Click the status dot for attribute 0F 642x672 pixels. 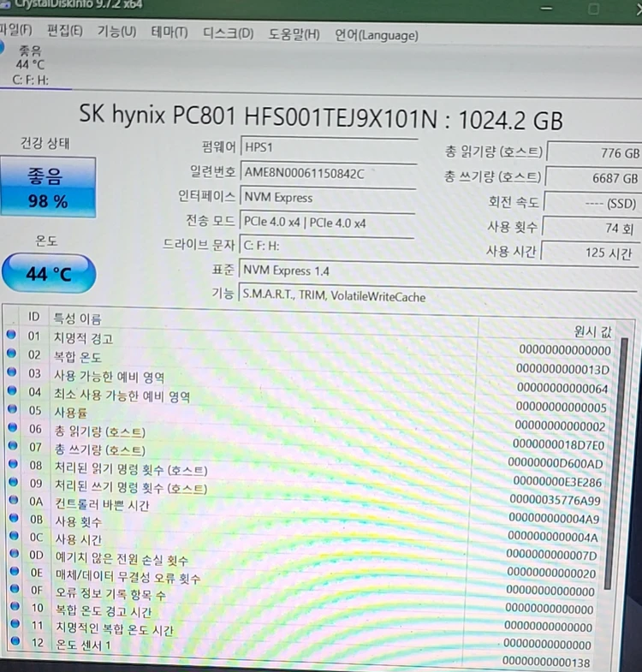point(15,588)
